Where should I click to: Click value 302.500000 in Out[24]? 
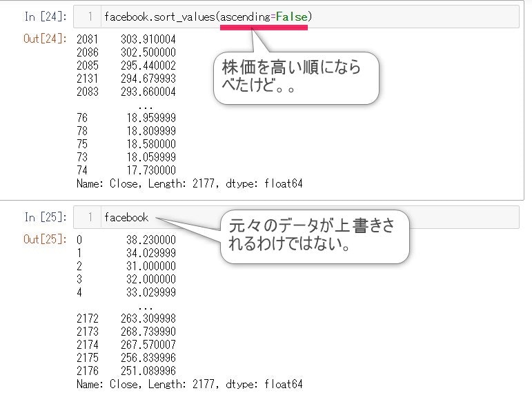coord(148,52)
